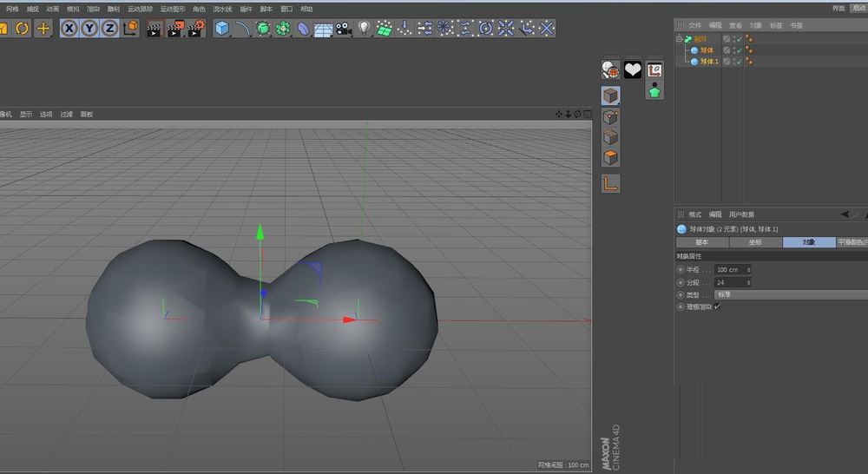This screenshot has width=868, height=474.
Task: Switch to the 坐标 attributes tab
Action: (x=755, y=242)
